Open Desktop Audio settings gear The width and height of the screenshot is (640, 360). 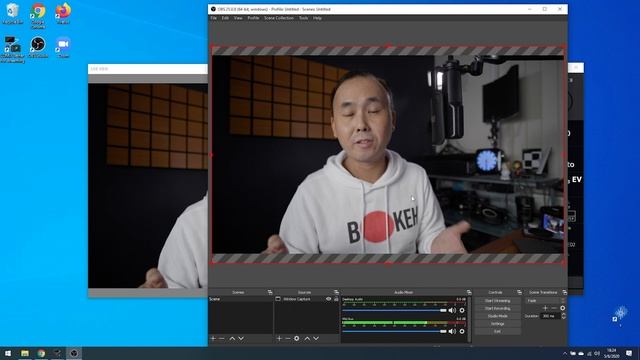462,311
